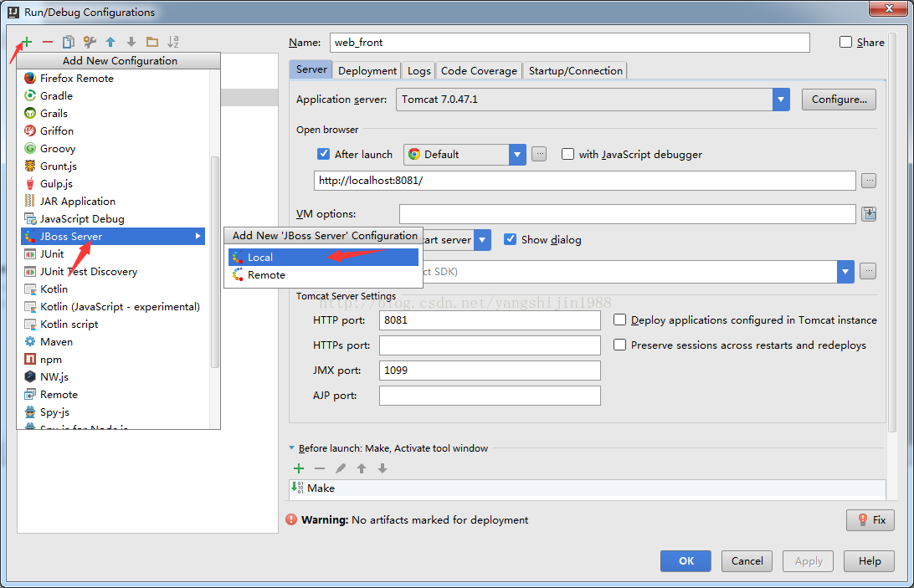
Task: Click the Fix warning button
Action: coord(870,519)
